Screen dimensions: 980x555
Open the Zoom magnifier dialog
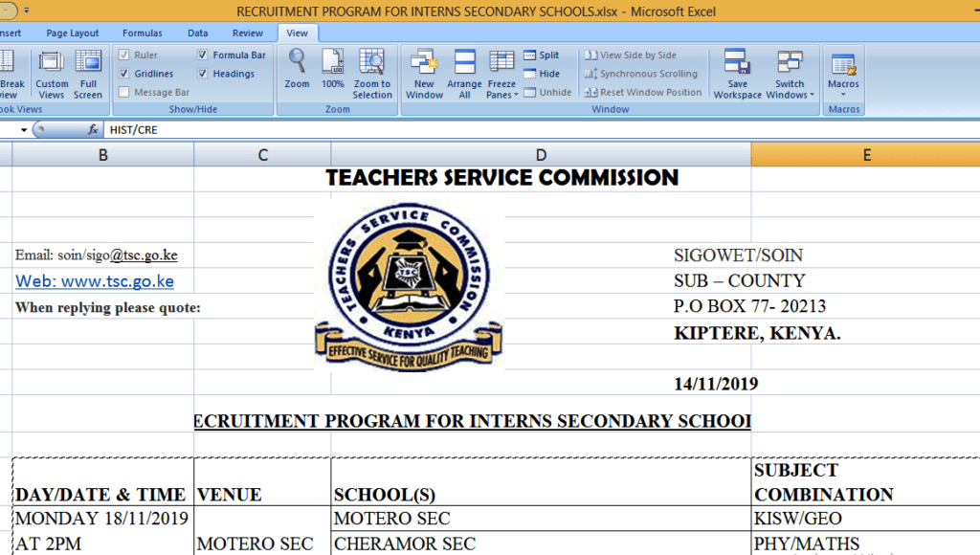click(297, 69)
